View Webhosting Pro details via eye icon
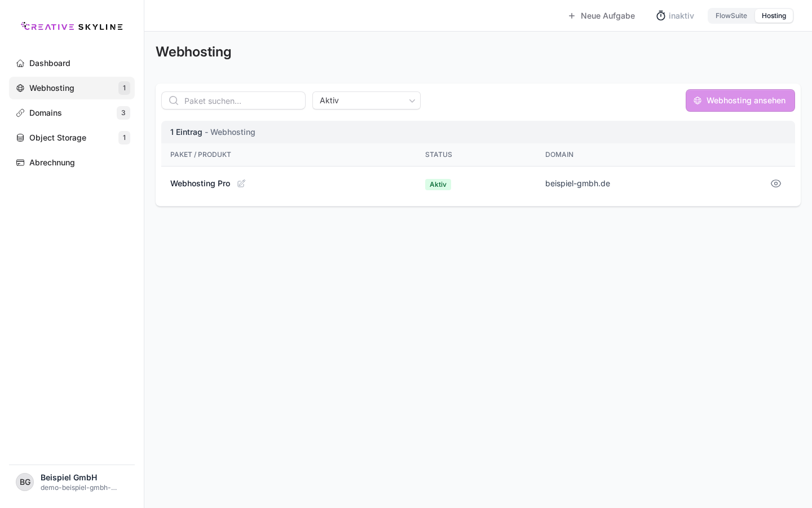The image size is (812, 508). point(776,183)
